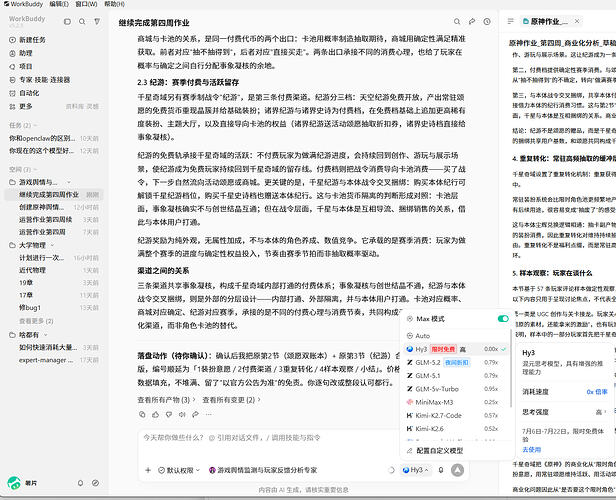Collapse the 空间 (3) section header
This screenshot has height=500, width=616.
[x=23, y=169]
